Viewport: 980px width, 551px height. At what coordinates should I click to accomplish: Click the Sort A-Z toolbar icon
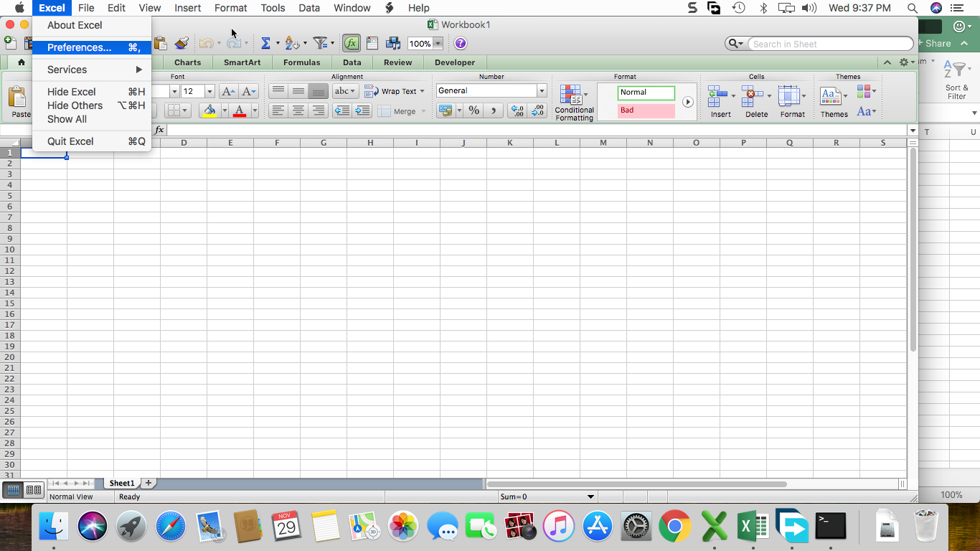(291, 44)
